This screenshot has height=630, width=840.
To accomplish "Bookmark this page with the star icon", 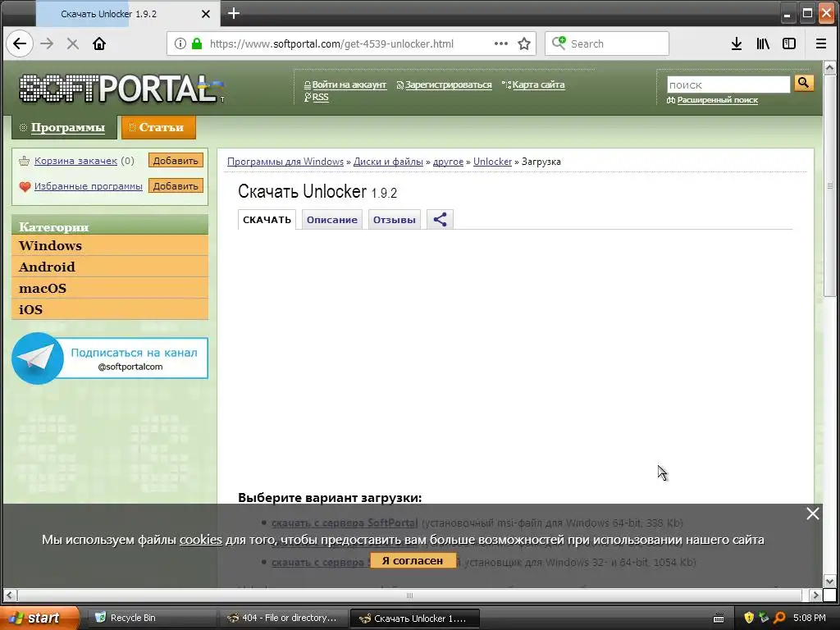I will [x=524, y=44].
